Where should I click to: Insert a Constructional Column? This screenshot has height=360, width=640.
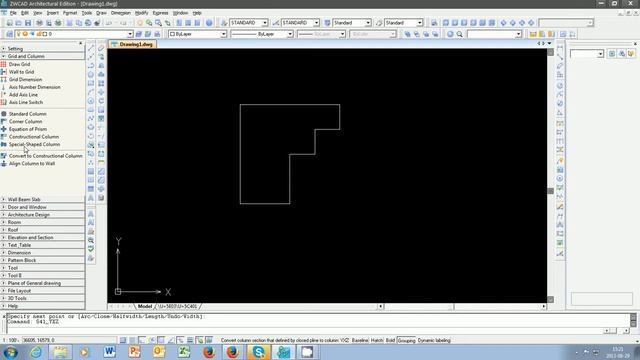(34, 137)
